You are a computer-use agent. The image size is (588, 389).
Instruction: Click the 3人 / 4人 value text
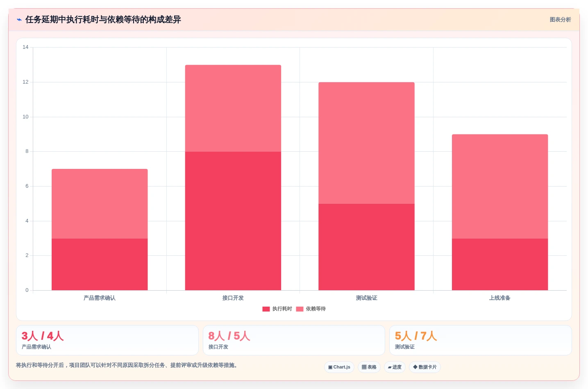tap(43, 336)
